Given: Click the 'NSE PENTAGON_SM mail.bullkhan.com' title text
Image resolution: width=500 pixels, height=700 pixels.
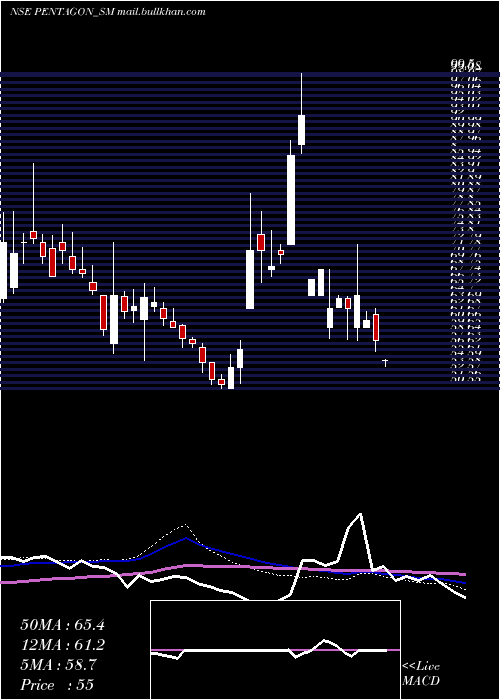Looking at the screenshot, I should click(108, 12).
